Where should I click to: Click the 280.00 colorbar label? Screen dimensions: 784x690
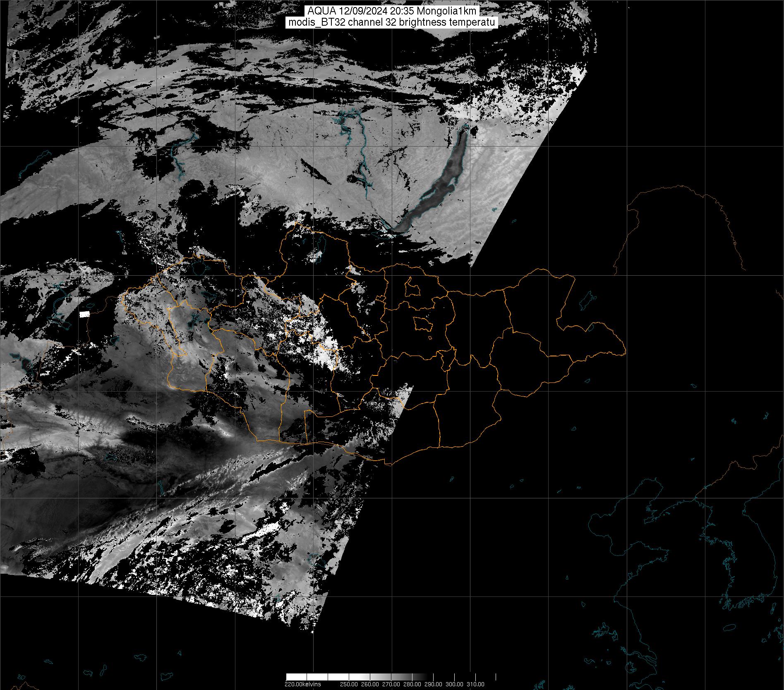click(412, 684)
